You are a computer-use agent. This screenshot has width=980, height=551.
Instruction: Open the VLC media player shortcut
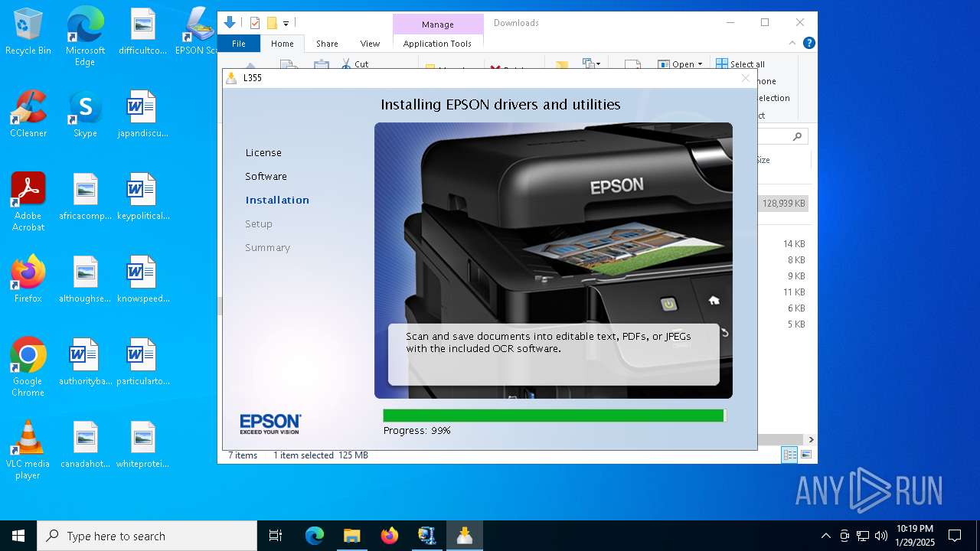[28, 450]
